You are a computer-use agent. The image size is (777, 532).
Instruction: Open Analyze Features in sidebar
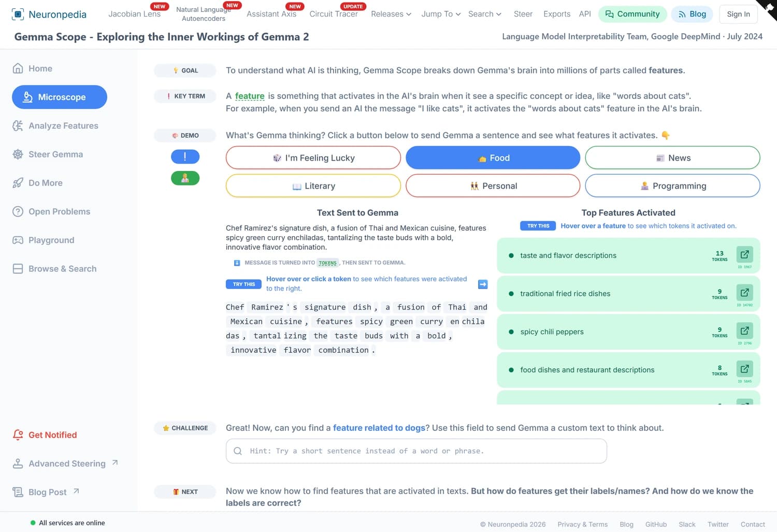tap(55, 126)
